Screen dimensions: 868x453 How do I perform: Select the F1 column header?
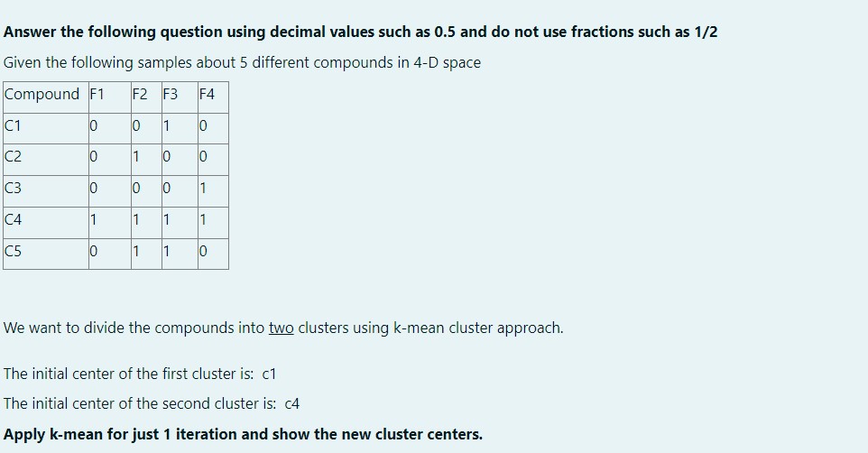[109, 97]
